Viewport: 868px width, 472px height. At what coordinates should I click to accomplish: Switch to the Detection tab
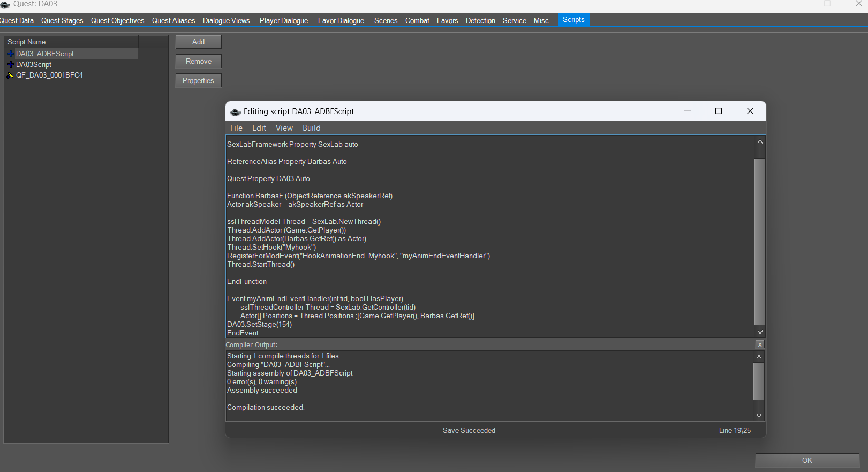[480, 20]
